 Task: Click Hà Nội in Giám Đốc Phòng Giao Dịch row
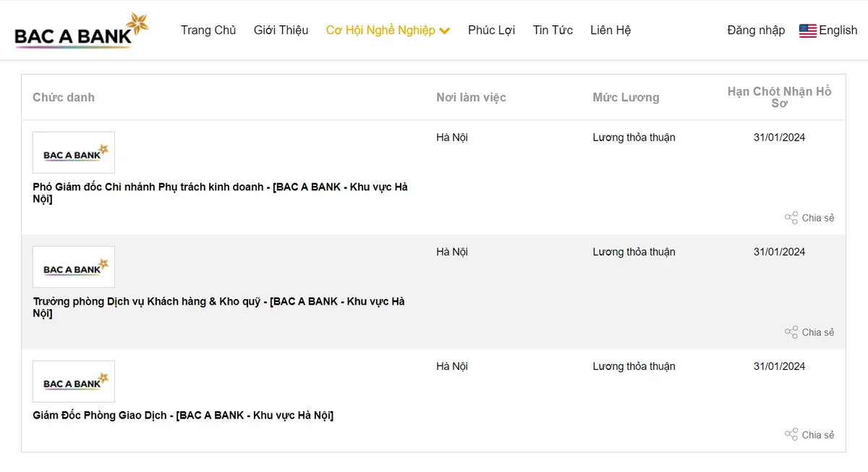pos(452,366)
